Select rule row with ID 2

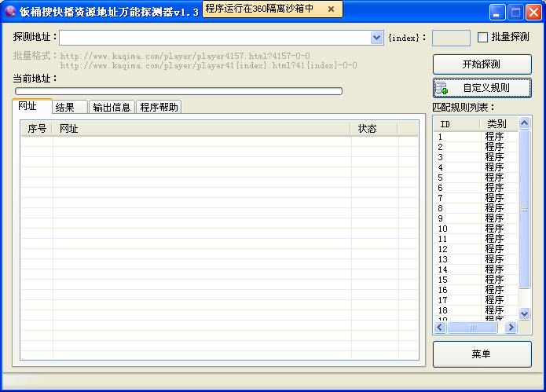click(476, 147)
